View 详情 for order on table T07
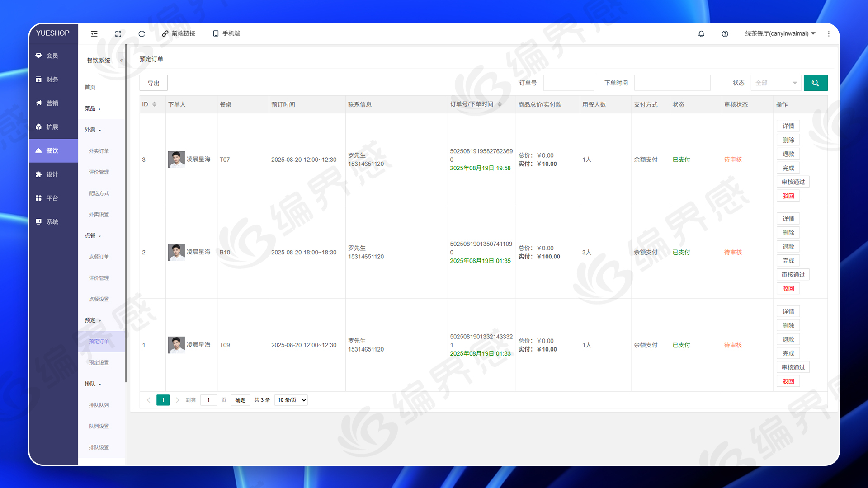Screen dimensions: 868x488 click(x=788, y=126)
